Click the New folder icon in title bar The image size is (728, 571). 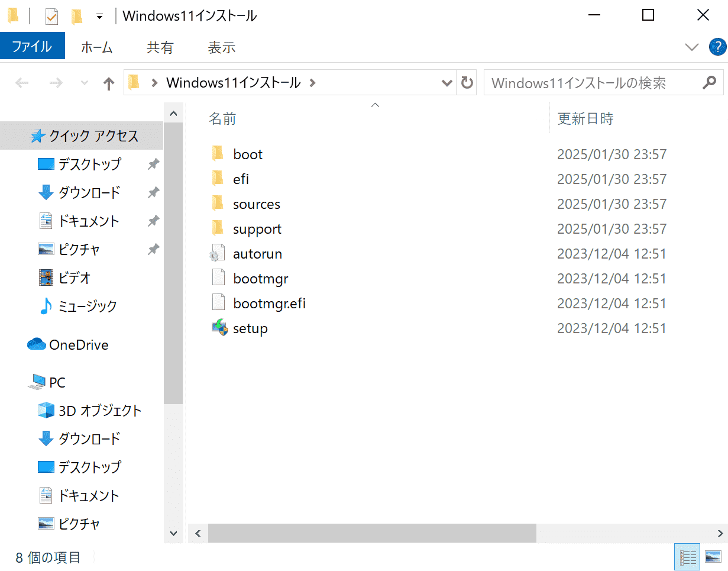click(76, 16)
